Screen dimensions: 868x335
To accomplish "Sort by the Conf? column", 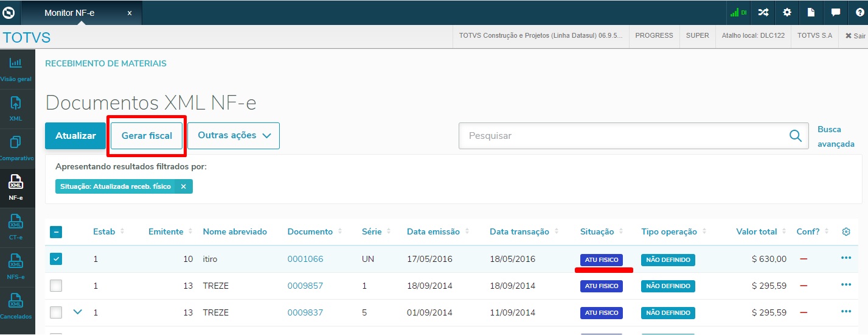I will click(813, 231).
